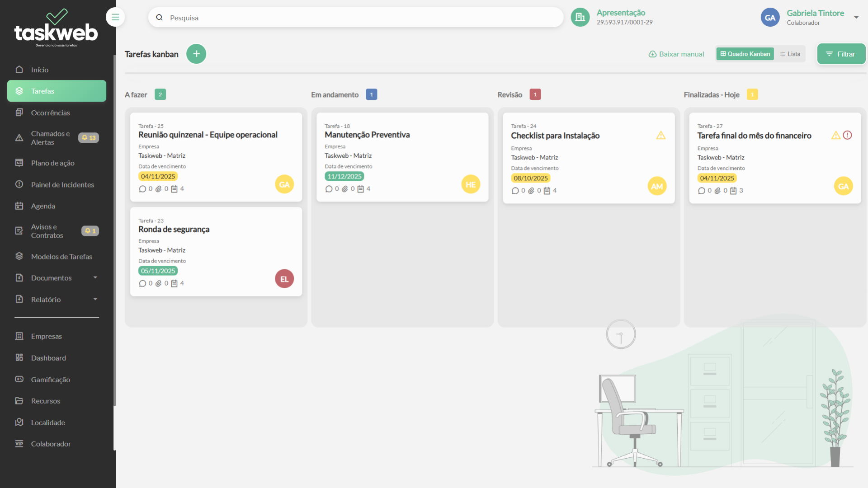The height and width of the screenshot is (488, 868).
Task: Click the Avisos e Contratos icon
Action: 19,231
